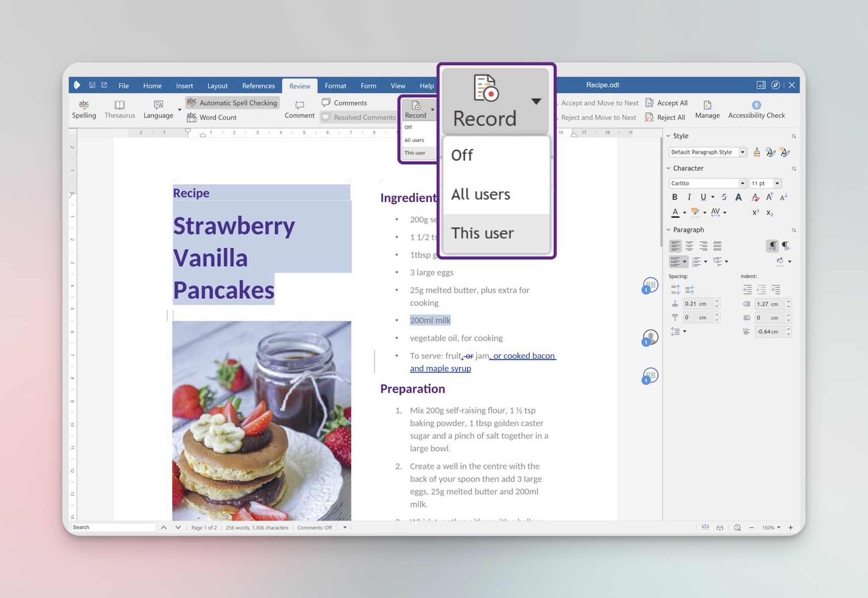Open the Thesaurus

(119, 108)
